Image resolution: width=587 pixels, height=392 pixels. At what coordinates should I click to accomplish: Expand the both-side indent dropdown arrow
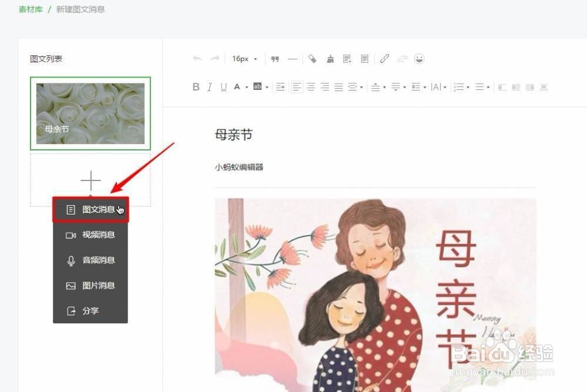coord(361,87)
